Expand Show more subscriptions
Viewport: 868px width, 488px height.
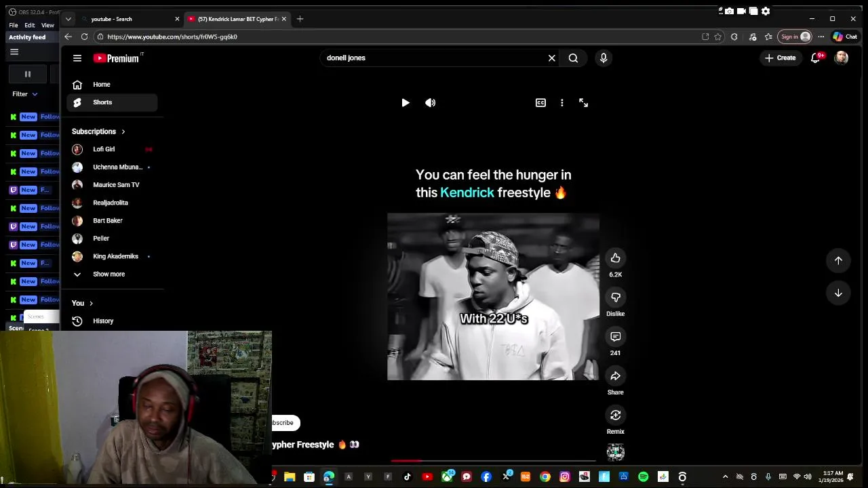112,274
